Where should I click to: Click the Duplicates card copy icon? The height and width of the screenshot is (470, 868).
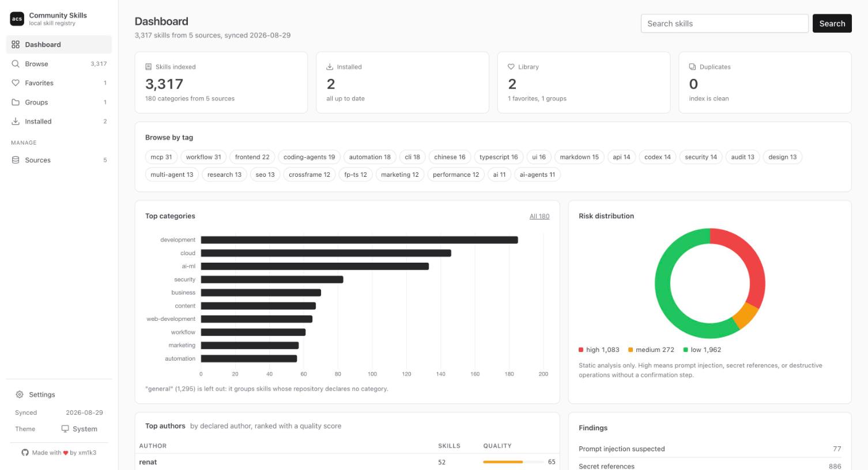coord(693,67)
